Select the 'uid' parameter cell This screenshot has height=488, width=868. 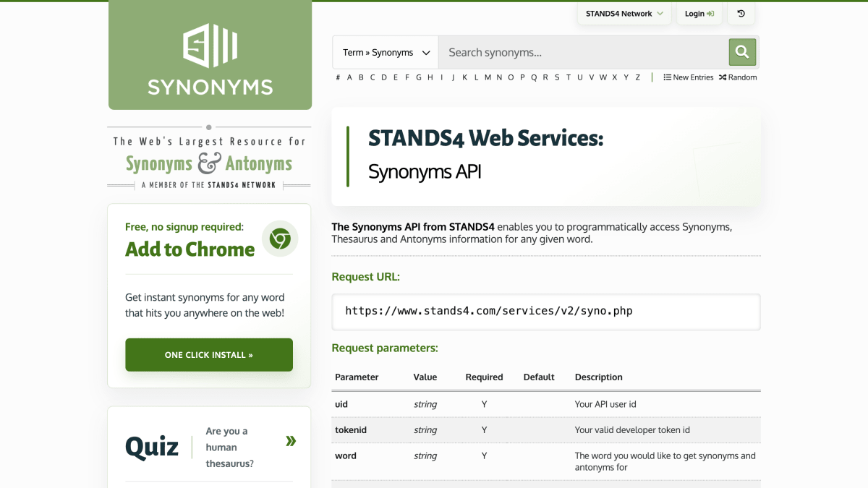click(x=341, y=404)
